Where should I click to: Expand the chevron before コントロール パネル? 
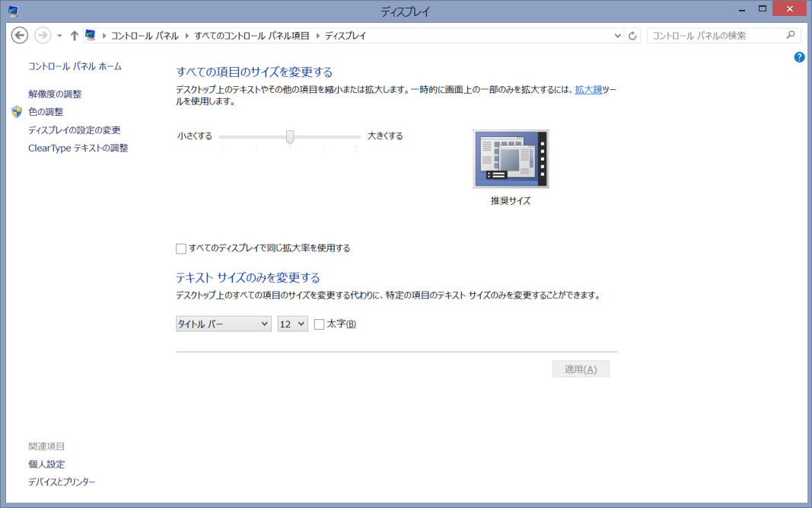[104, 36]
